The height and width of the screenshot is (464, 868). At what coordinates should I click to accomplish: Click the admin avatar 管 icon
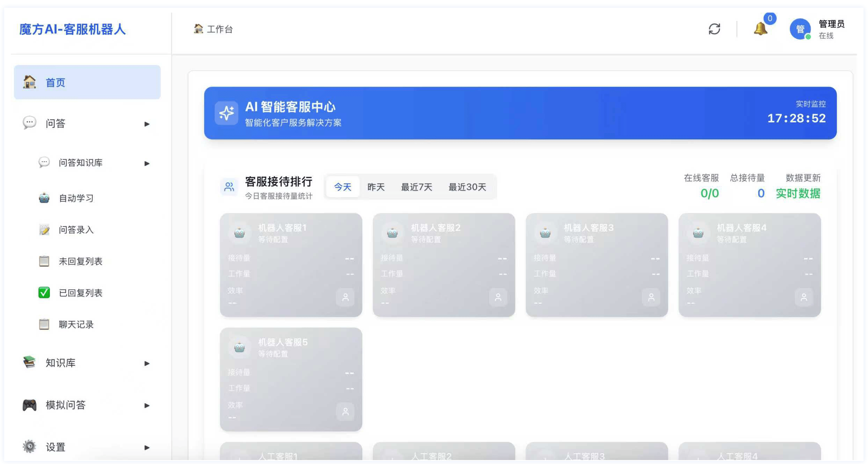pos(800,29)
